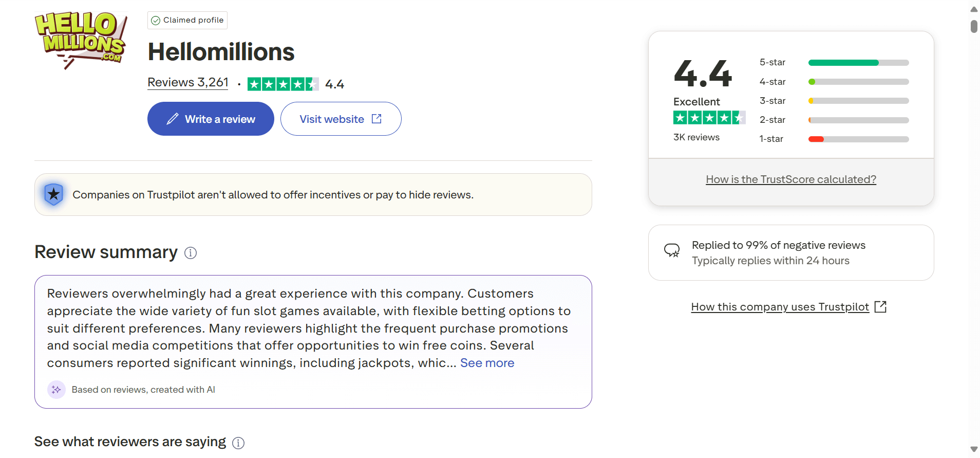
Task: Open info icon beside reviewers are saying
Action: (x=238, y=443)
